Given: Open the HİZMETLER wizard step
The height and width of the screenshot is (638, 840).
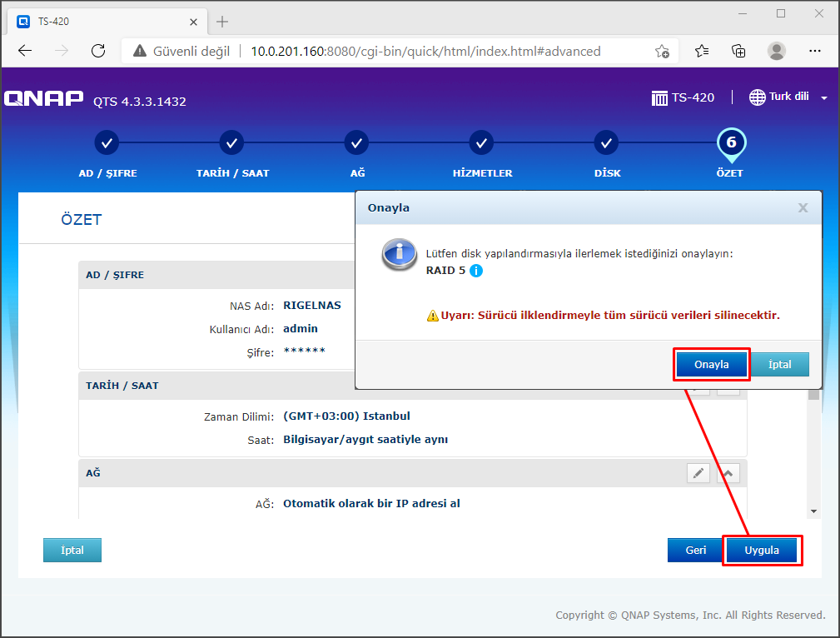Looking at the screenshot, I should click(481, 142).
